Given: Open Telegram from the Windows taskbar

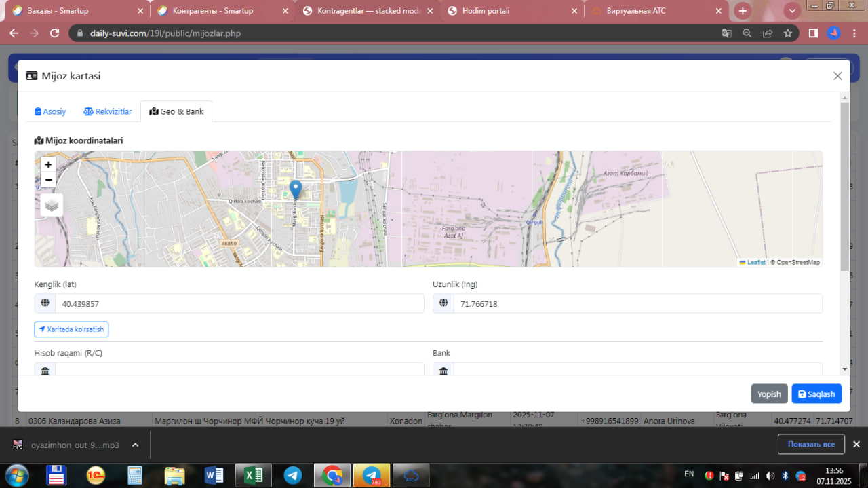Looking at the screenshot, I should point(293,475).
